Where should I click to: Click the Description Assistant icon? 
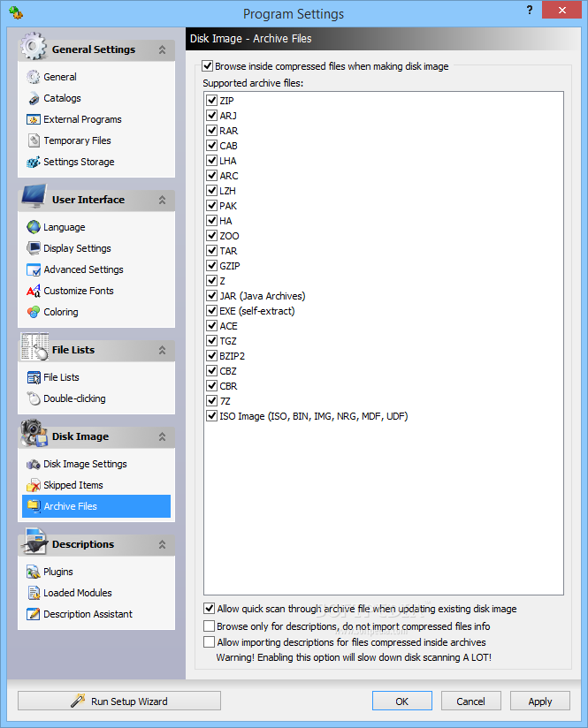pyautogui.click(x=34, y=614)
